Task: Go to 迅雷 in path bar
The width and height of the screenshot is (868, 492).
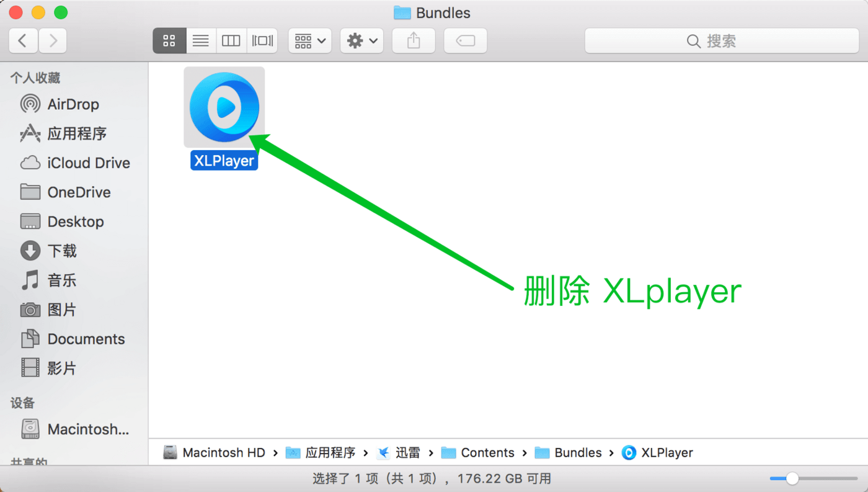Action: [399, 453]
